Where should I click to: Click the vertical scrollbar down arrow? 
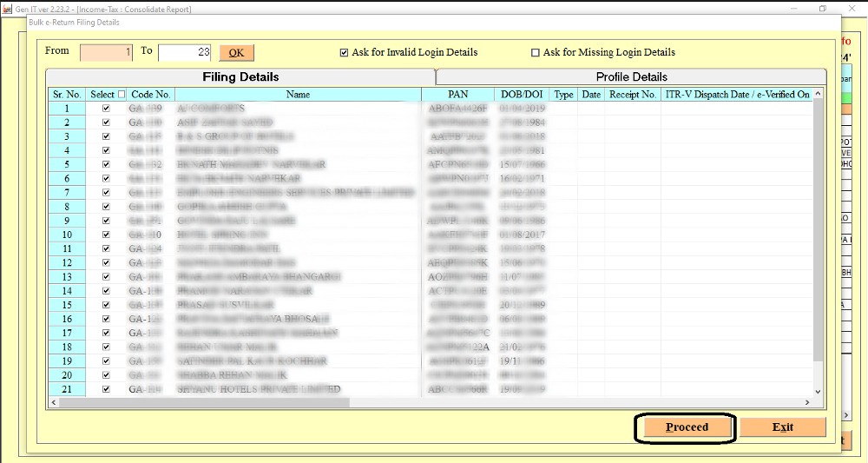[819, 391]
